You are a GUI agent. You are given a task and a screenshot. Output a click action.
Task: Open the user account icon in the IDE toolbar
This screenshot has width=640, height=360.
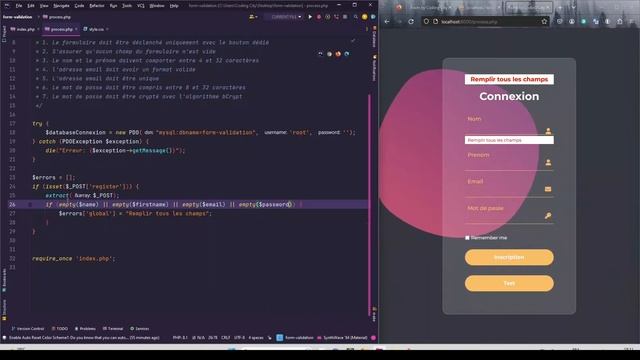tap(252, 17)
